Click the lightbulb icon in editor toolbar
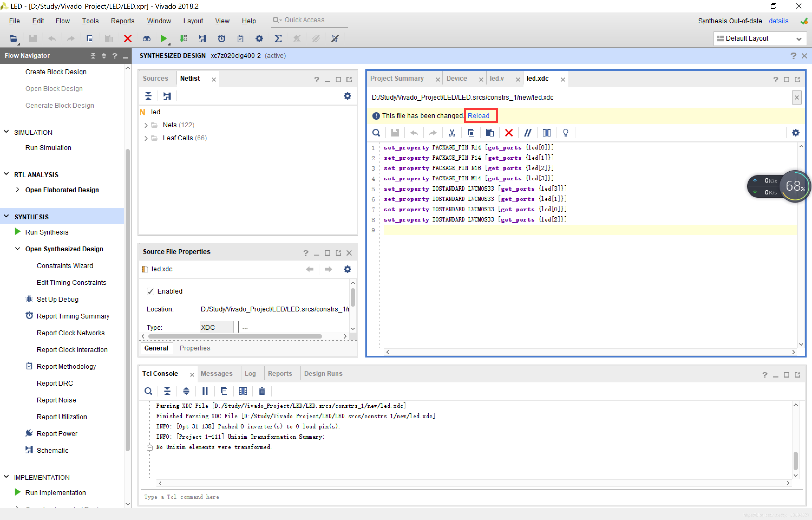 point(565,133)
